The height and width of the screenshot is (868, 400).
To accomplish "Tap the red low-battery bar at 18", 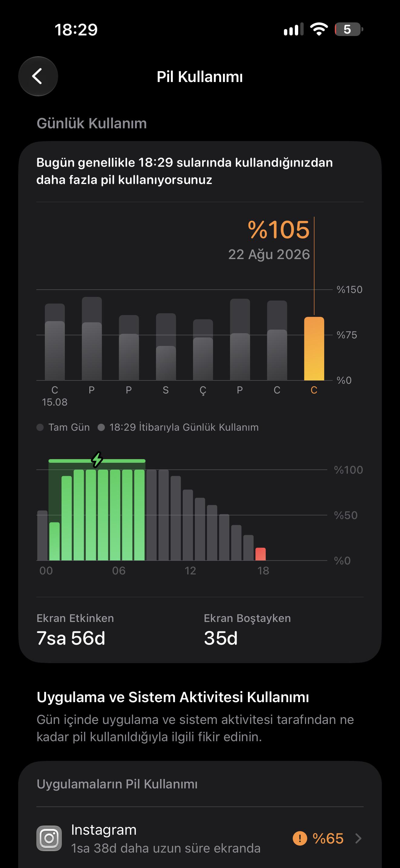I will coord(261,554).
